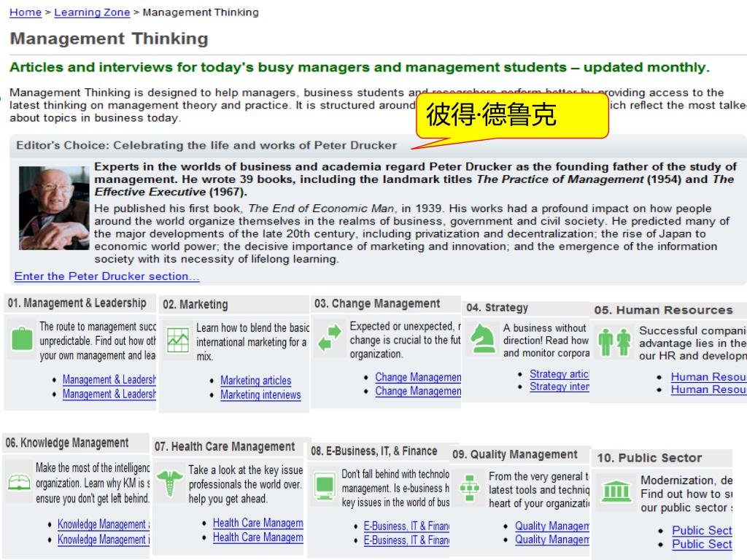Open first E-Business, IT & Finance link

tap(406, 526)
